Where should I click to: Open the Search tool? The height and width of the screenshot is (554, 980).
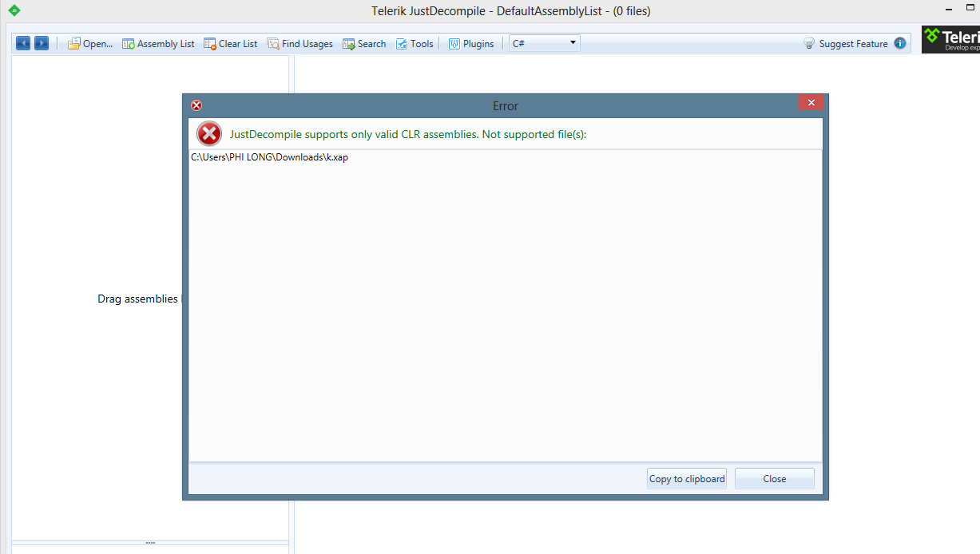coord(365,44)
